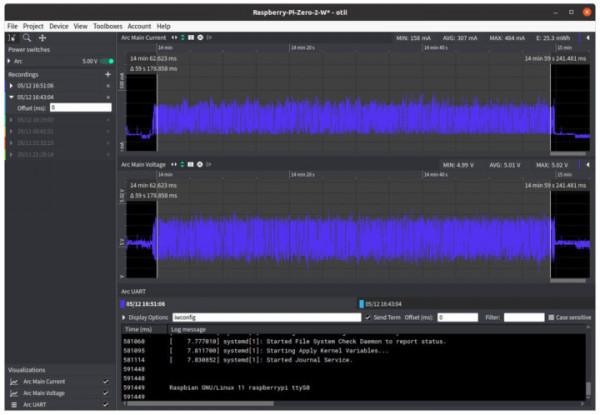Expand the 05/12 16:51:06 recording
600x415 pixels.
11,86
